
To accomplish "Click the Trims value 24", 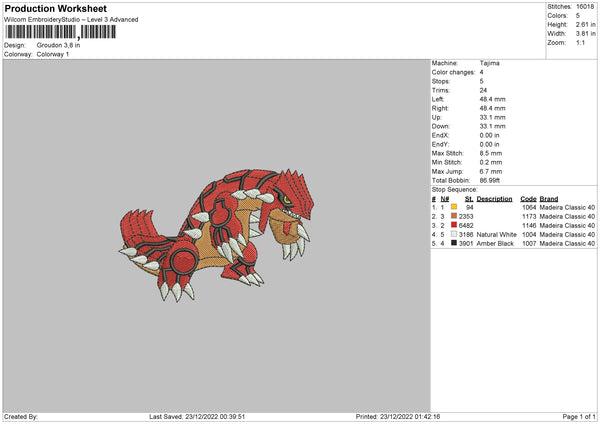I will click(483, 90).
